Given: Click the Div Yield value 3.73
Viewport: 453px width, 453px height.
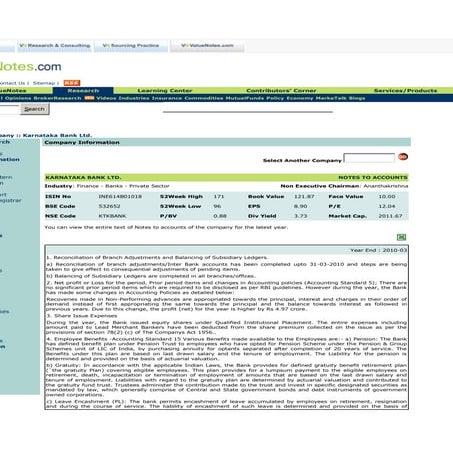Looking at the screenshot, I should [300, 216].
